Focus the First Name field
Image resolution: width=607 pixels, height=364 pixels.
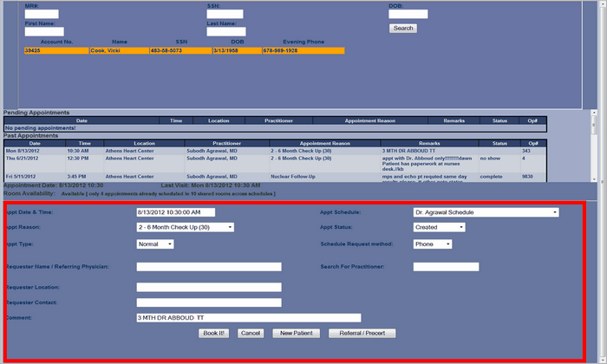tap(44, 32)
